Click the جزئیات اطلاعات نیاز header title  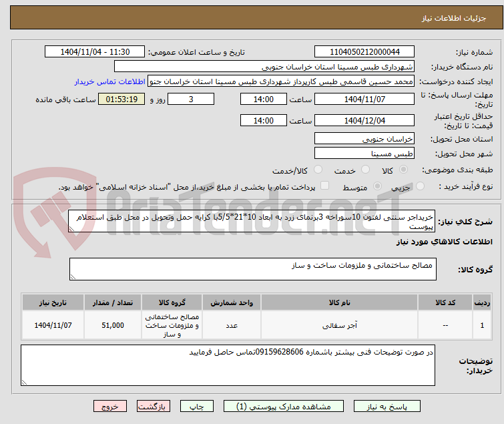point(454,18)
